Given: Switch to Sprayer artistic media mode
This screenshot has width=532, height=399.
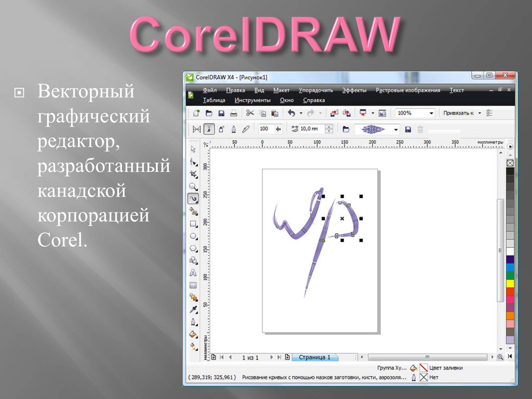Looking at the screenshot, I should tap(221, 129).
